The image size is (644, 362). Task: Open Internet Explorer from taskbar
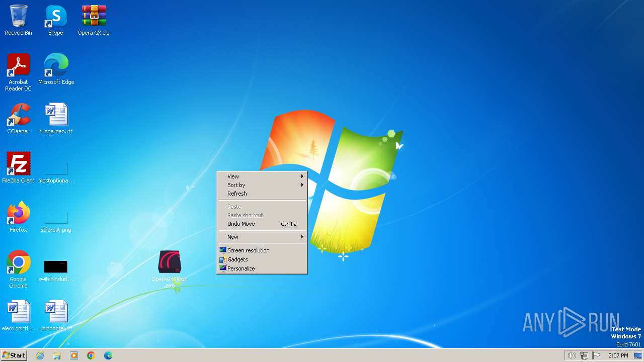click(40, 355)
